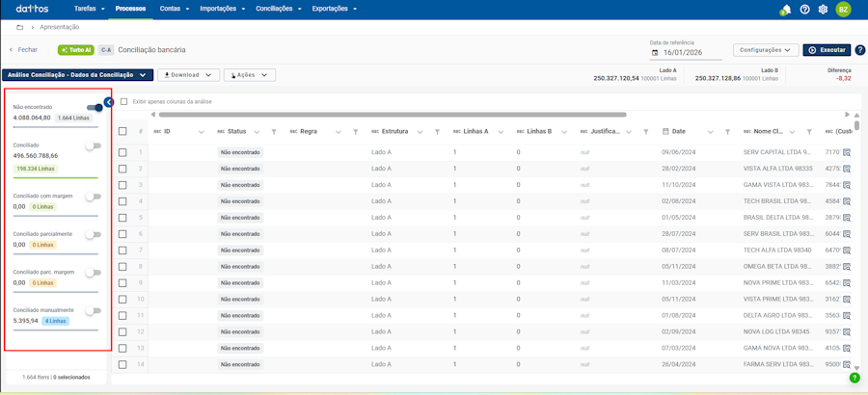The image size is (868, 395).
Task: Enable the Conciliado manualmente toggle
Action: (x=93, y=311)
